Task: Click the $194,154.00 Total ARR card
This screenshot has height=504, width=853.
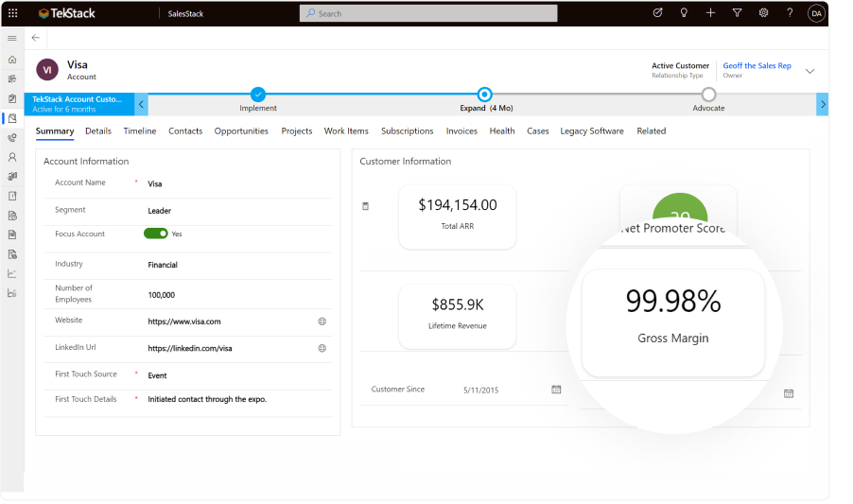Action: (x=458, y=217)
